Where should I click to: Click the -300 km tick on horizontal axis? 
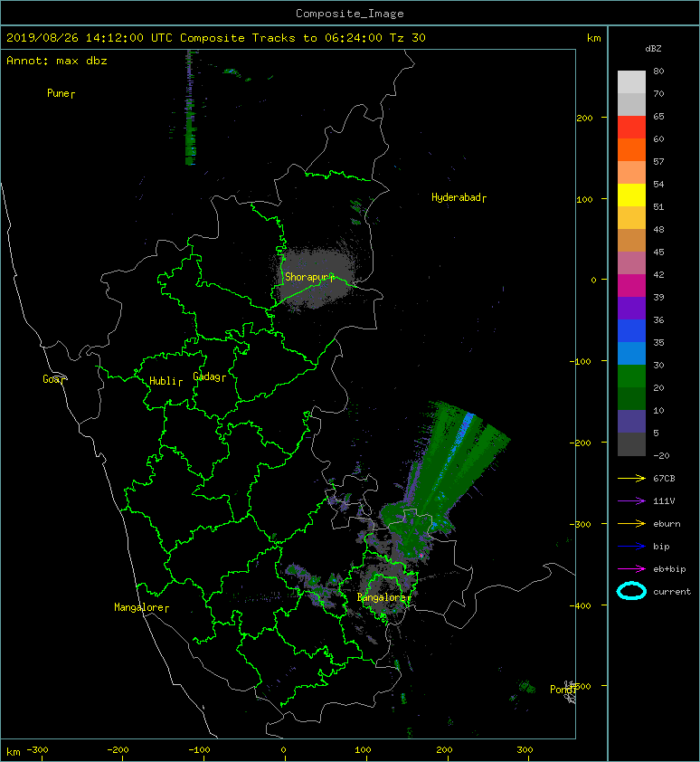37,750
